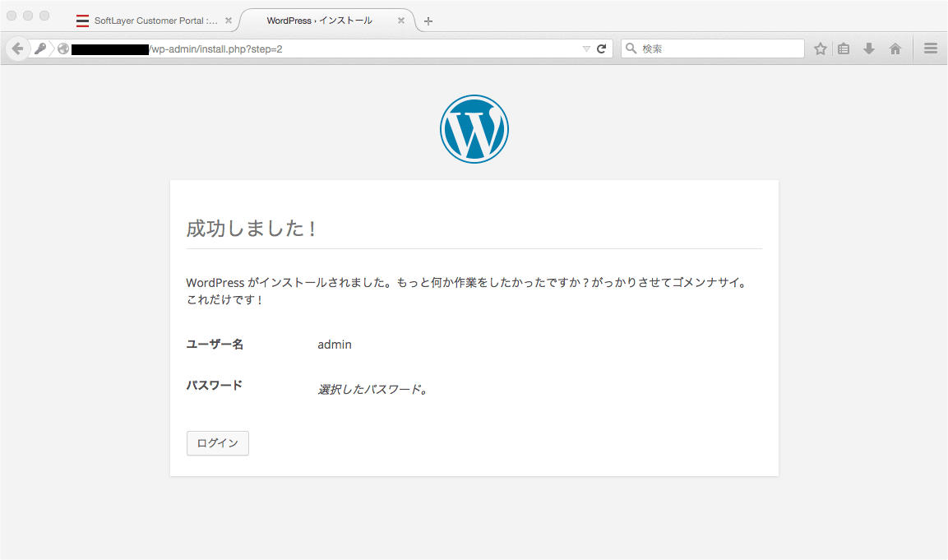This screenshot has height=560, width=948.
Task: Open a new tab with the plus button
Action: click(x=428, y=21)
